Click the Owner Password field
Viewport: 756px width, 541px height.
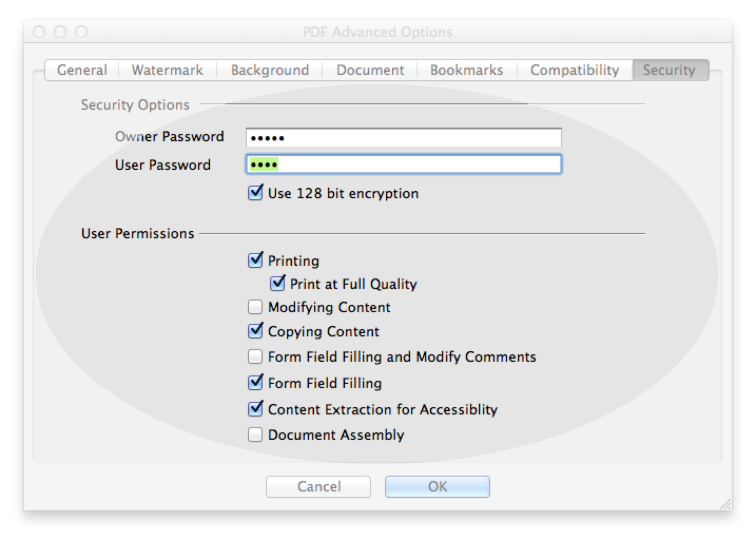pos(403,138)
